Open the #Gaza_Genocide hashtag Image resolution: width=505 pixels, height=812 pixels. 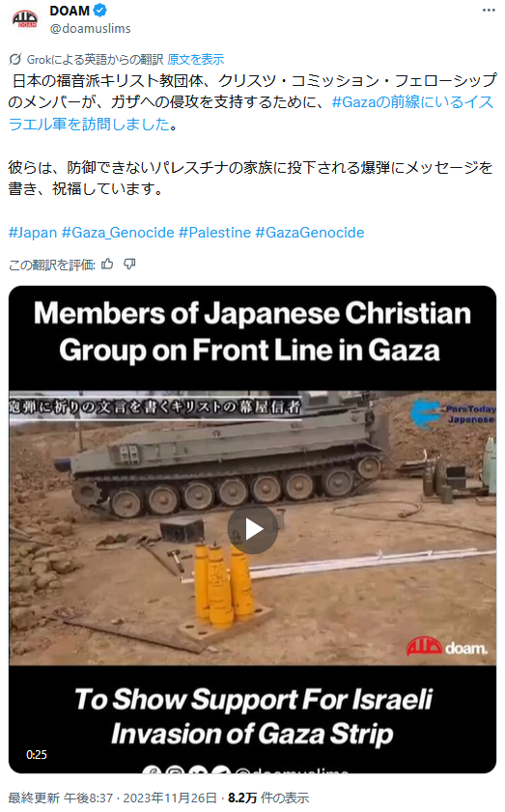pos(118,233)
